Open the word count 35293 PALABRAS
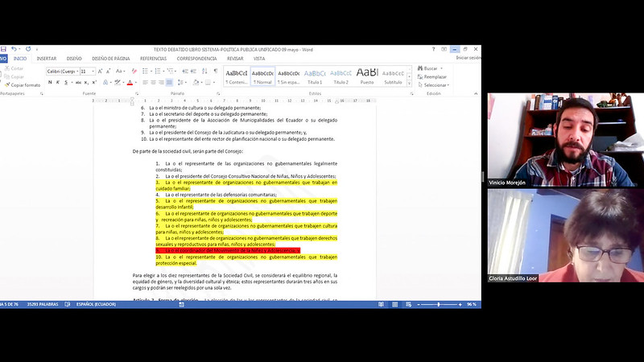Screen dimensions: 644x362 43,305
